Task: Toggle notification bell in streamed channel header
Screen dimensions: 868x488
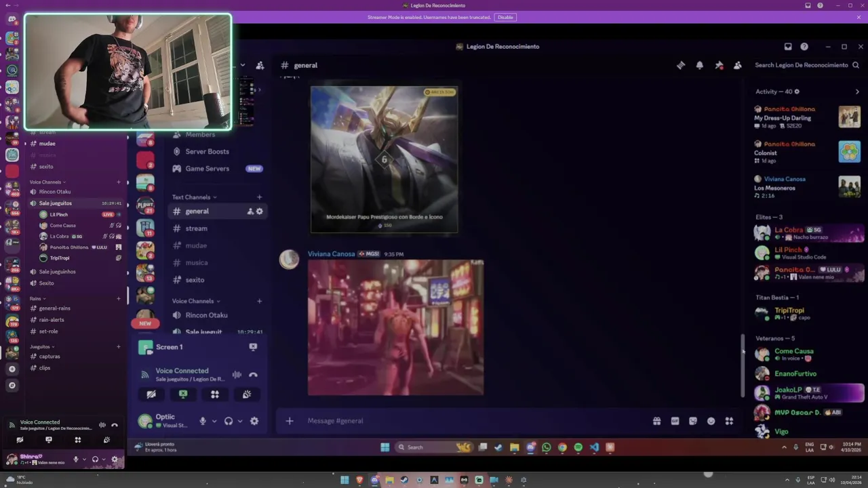Action: click(700, 65)
